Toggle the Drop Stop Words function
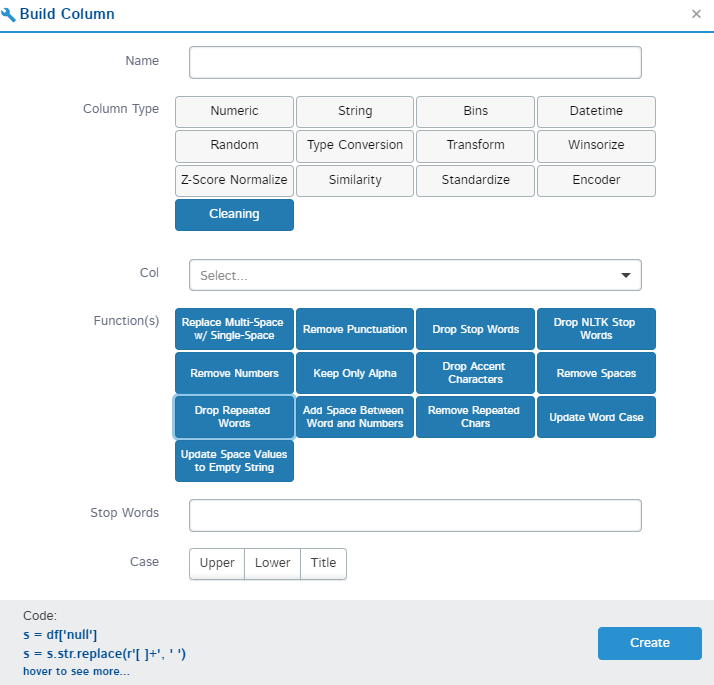 tap(475, 329)
